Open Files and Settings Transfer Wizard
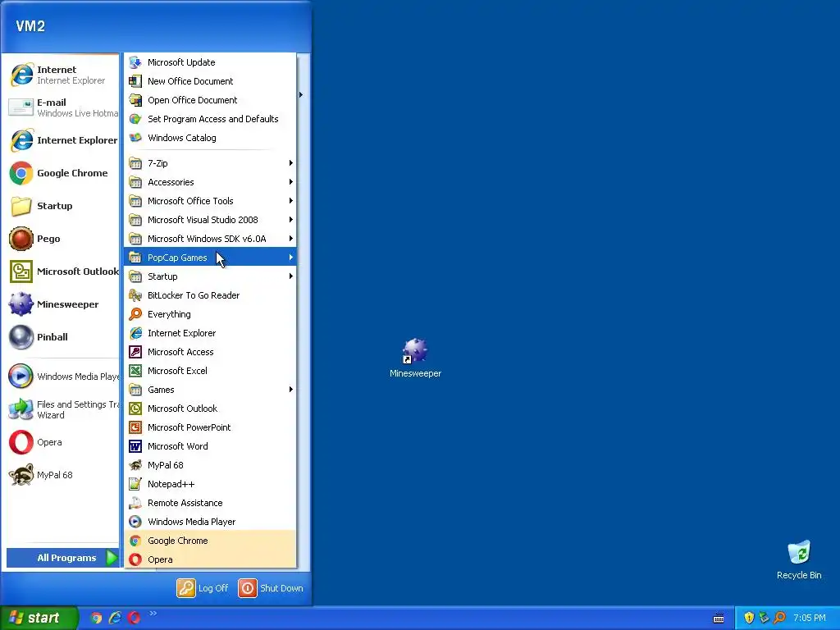This screenshot has width=840, height=630. (x=62, y=409)
